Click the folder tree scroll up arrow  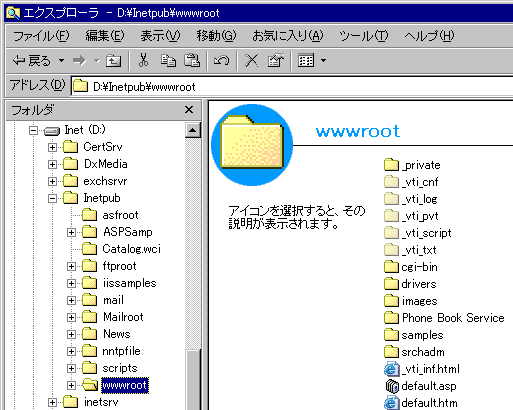193,130
